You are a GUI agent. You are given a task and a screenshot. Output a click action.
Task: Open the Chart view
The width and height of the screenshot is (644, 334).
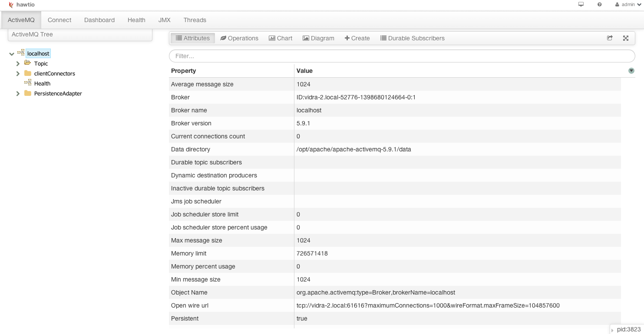click(x=281, y=38)
